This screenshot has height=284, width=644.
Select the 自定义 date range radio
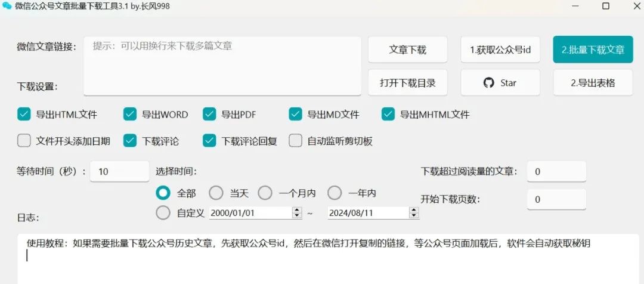(163, 213)
